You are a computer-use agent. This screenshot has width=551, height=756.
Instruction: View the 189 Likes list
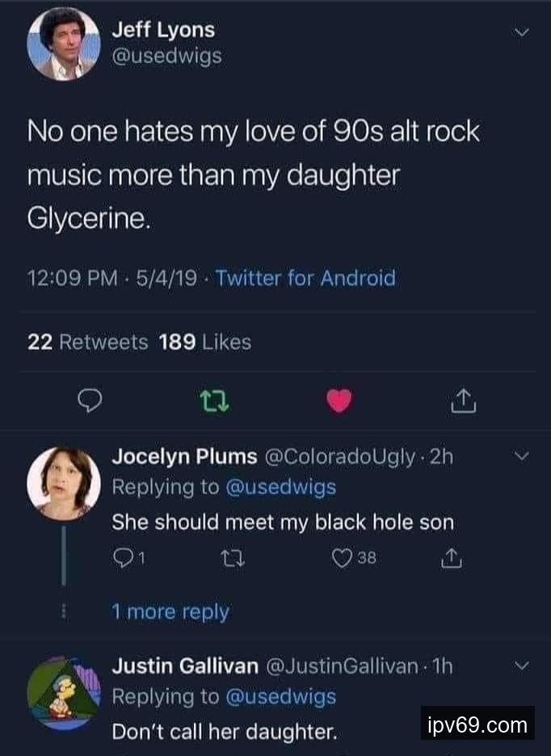click(205, 342)
